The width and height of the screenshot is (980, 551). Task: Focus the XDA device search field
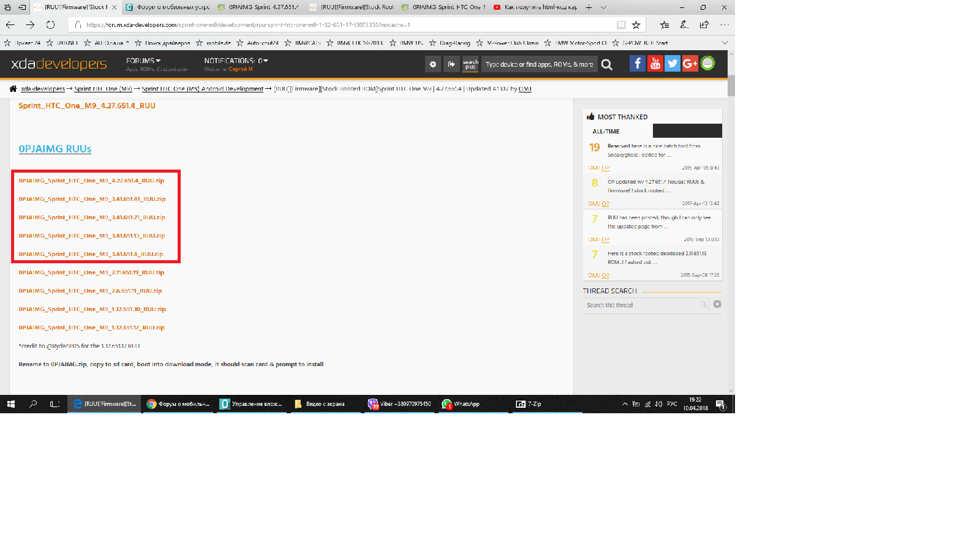539,64
